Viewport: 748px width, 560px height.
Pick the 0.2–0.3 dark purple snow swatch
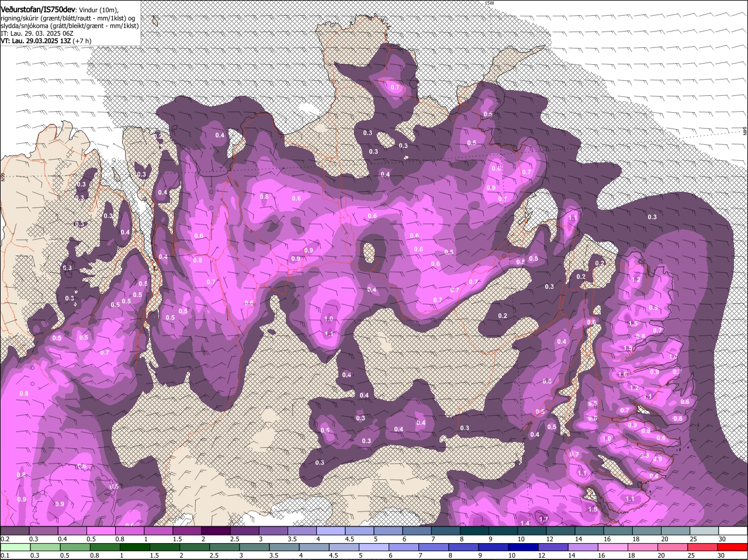(x=15, y=530)
